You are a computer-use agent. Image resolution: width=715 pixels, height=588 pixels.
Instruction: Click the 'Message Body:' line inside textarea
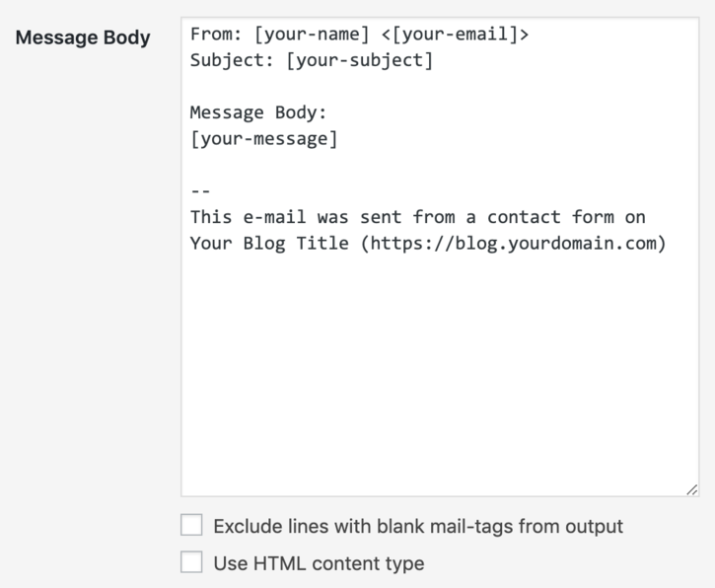coord(258,112)
